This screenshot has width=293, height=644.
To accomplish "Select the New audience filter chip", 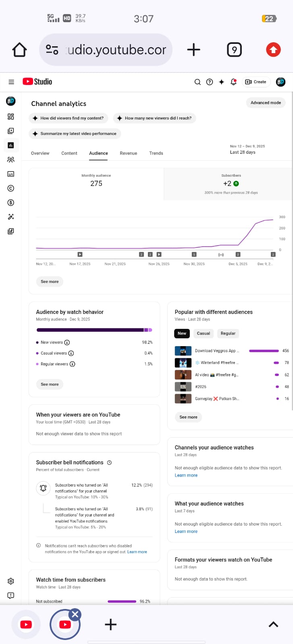I will click(182, 333).
